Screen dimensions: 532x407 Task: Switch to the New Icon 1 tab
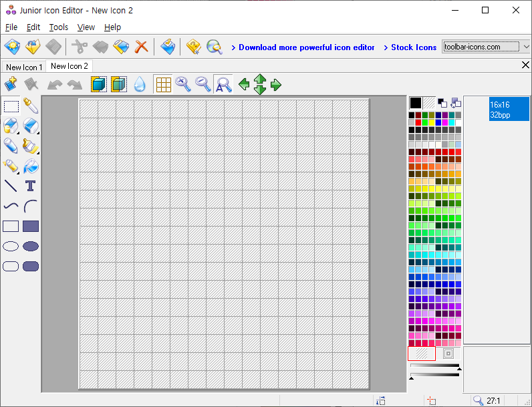pyautogui.click(x=24, y=67)
